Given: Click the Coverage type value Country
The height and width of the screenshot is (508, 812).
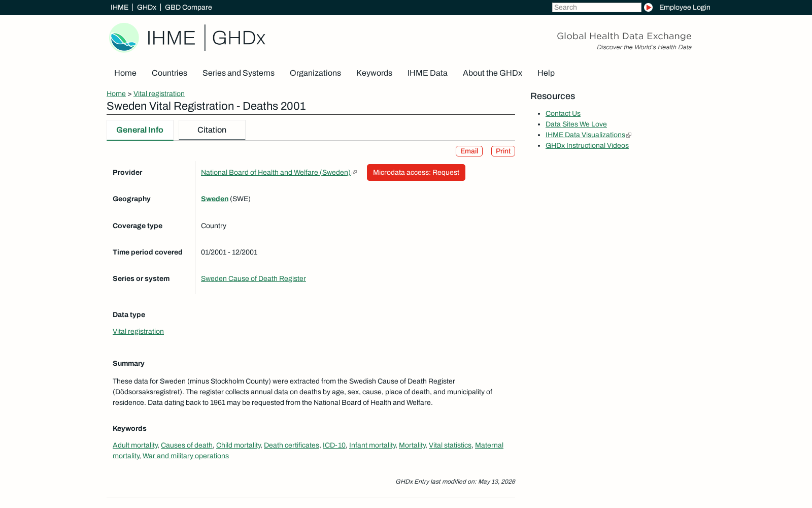Looking at the screenshot, I should click(x=214, y=226).
